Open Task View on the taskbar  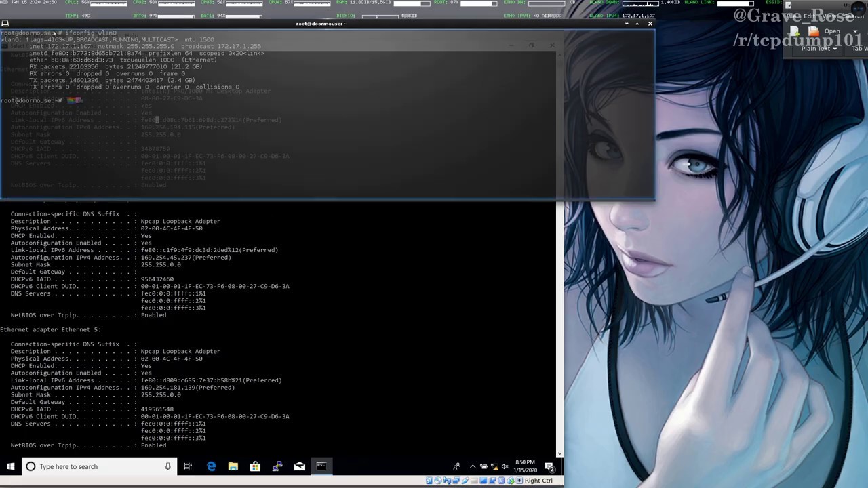pos(188,466)
